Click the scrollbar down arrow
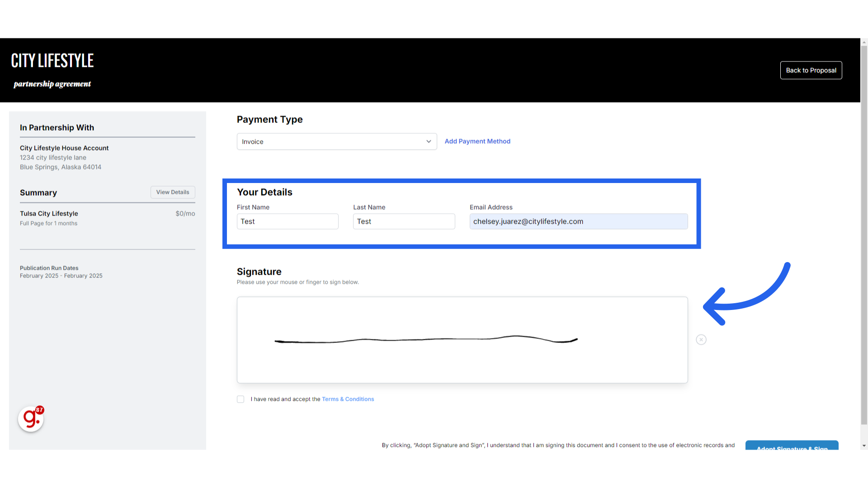 (864, 446)
